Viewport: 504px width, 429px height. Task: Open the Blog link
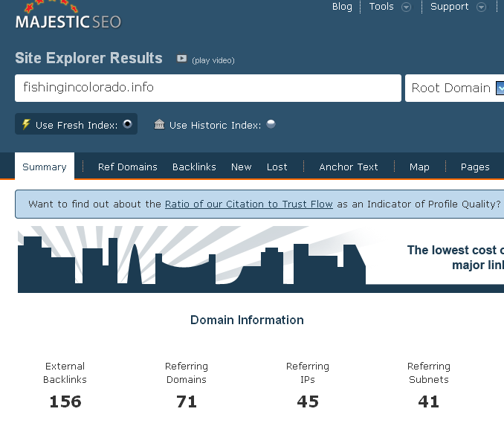pyautogui.click(x=342, y=7)
